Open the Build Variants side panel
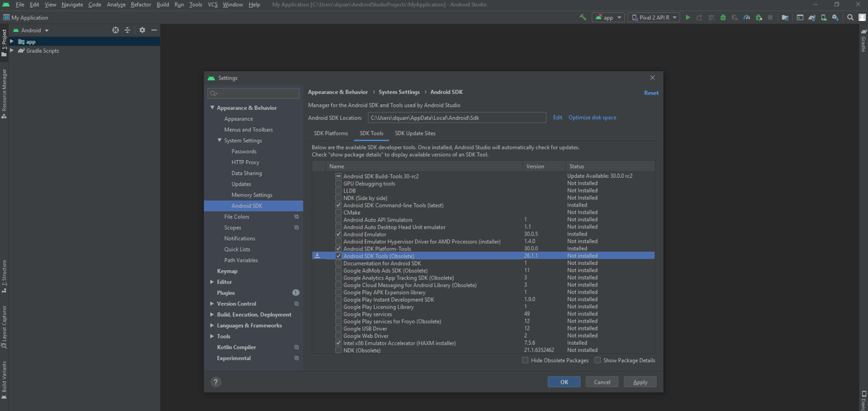This screenshot has height=411, width=868. tap(4, 380)
